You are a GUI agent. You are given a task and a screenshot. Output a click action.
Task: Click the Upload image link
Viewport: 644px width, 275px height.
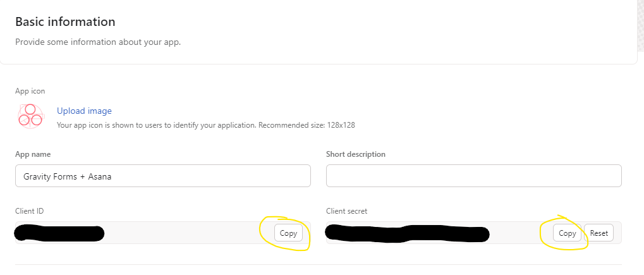point(84,111)
